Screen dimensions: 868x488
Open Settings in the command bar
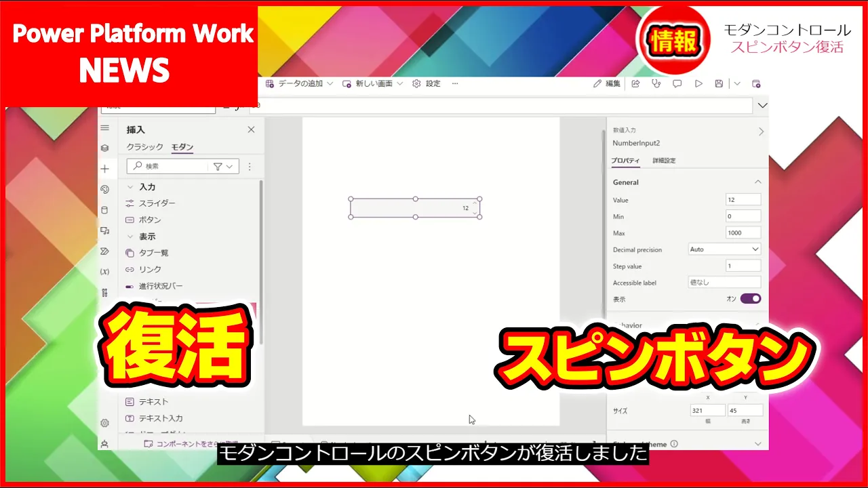427,83
